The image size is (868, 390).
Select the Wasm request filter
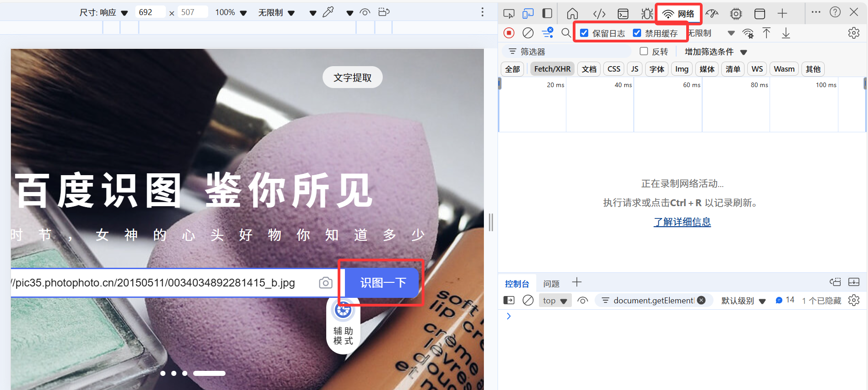click(784, 69)
